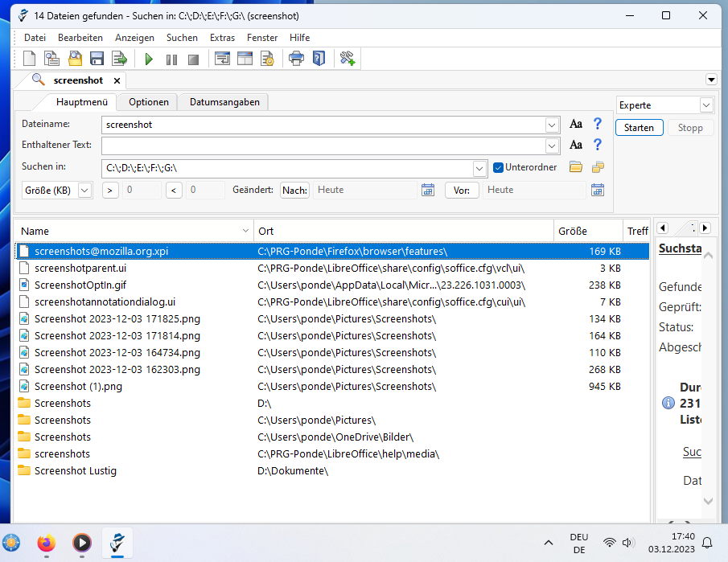This screenshot has width=728, height=562.
Task: Switch to the Datumsangaben tab
Action: click(224, 102)
